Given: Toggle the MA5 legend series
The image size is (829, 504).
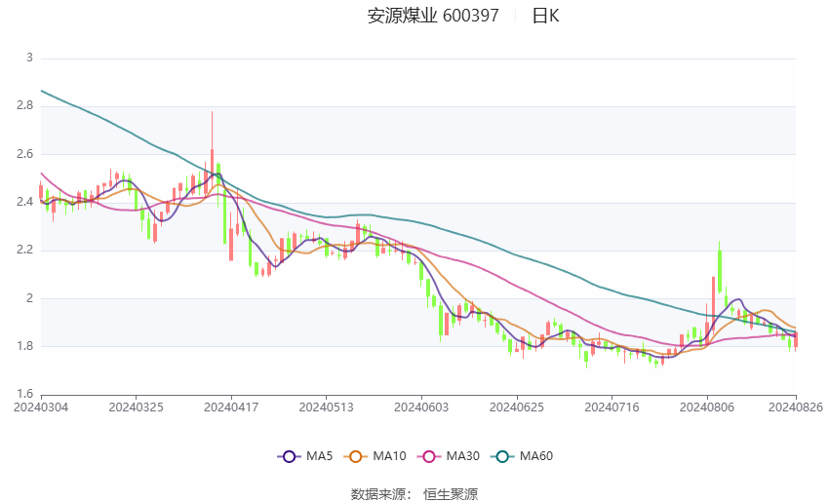Looking at the screenshot, I should point(305,456).
